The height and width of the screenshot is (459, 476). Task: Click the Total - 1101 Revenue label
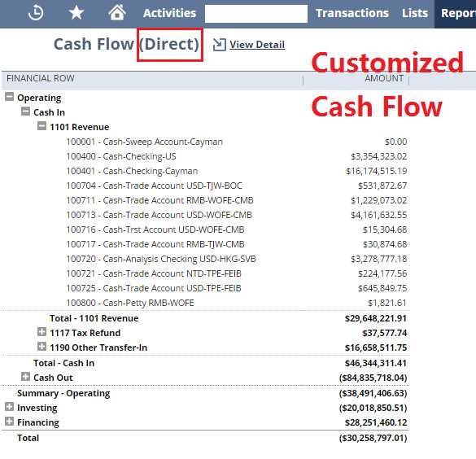coord(94,318)
